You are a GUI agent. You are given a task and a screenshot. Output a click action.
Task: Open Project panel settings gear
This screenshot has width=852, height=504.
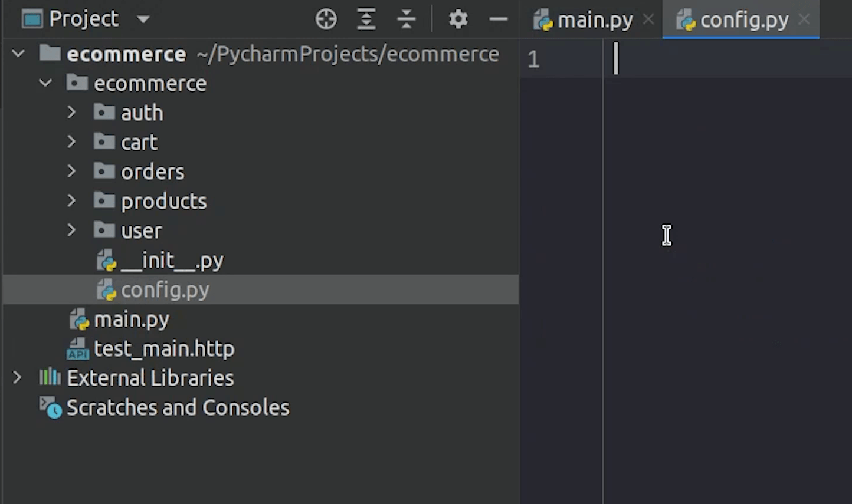click(x=458, y=19)
